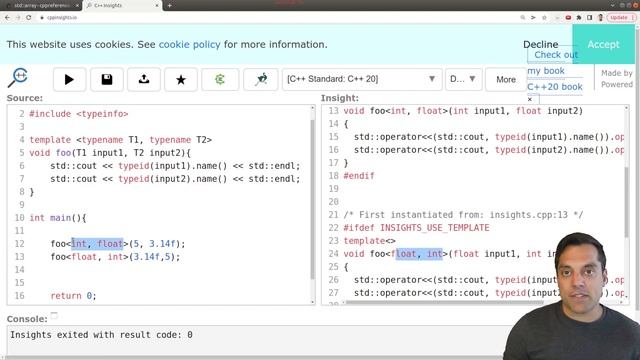Click the star icon in the toolbar
The height and width of the screenshot is (360, 640).
pos(181,79)
